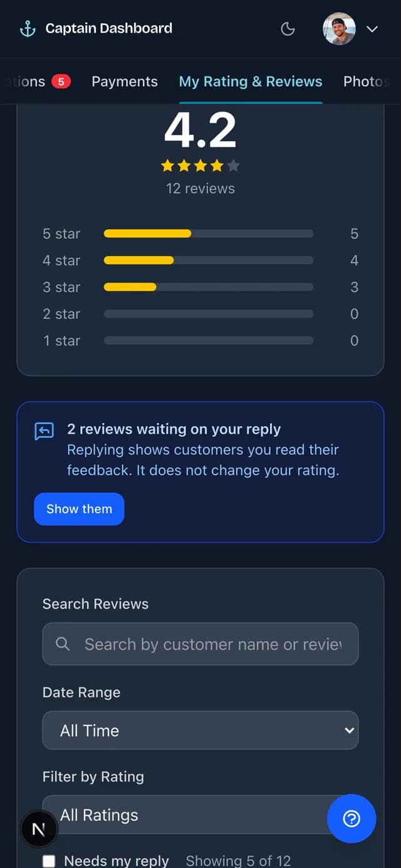The image size is (401, 868).
Task: Click the Show them button
Action: (x=79, y=509)
